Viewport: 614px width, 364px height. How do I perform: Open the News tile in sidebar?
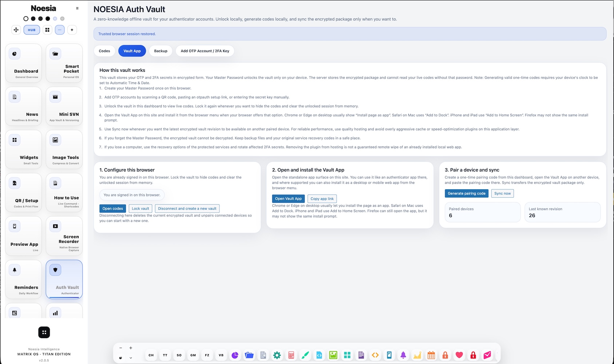[24, 106]
